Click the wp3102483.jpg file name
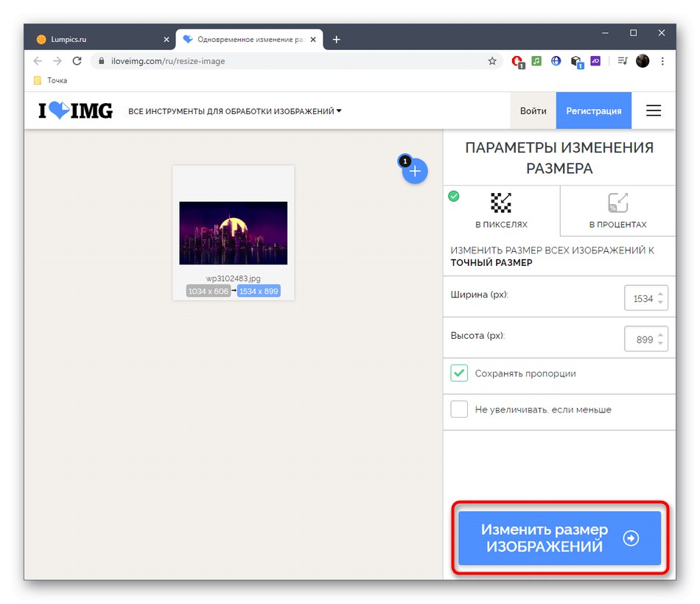Image resolution: width=700 pixels, height=604 pixels. (233, 278)
